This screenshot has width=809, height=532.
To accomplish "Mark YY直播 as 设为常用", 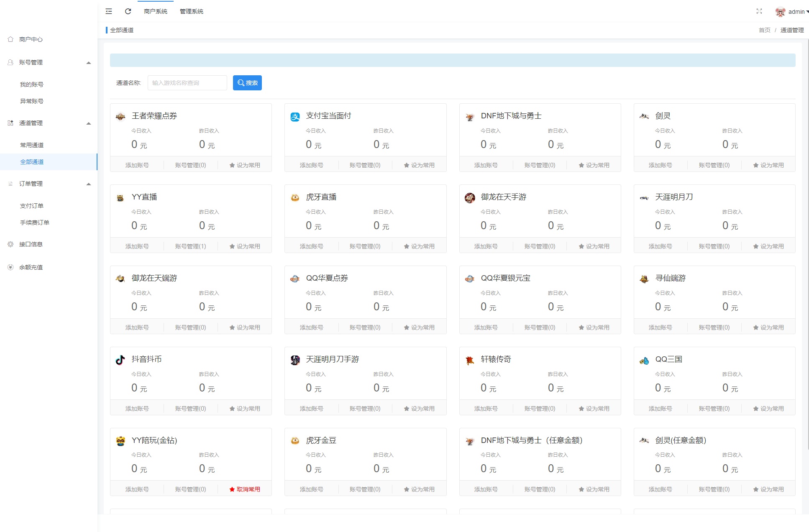I will [x=245, y=246].
